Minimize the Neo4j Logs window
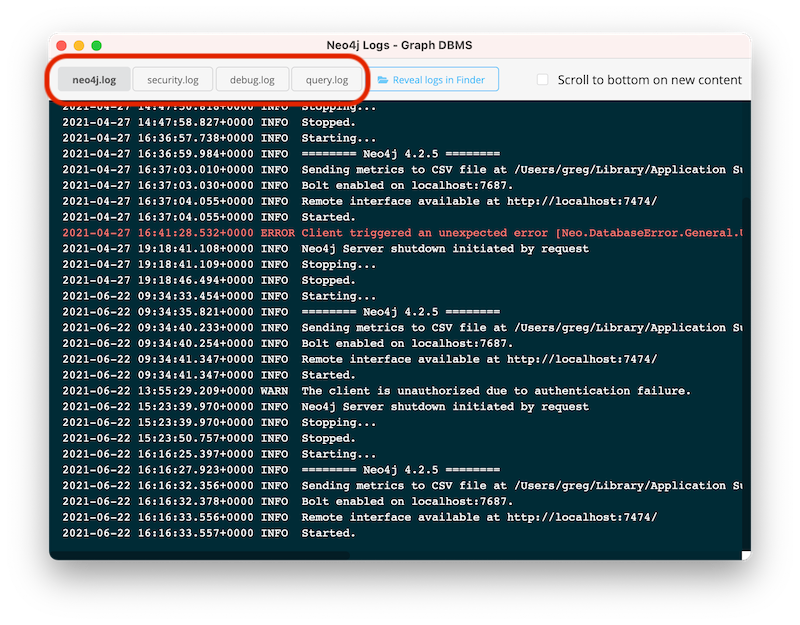The height and width of the screenshot is (625, 800). point(79,45)
